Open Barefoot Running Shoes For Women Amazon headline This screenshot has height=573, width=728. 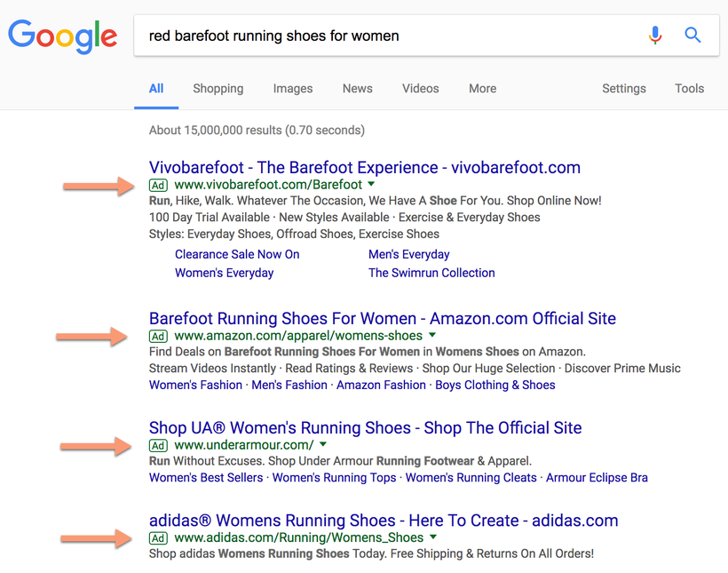pos(383,318)
